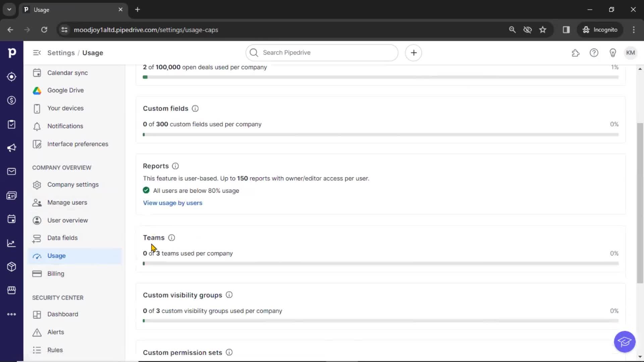Toggle the Teams info tooltip icon
Image resolution: width=644 pixels, height=362 pixels.
coord(172,237)
